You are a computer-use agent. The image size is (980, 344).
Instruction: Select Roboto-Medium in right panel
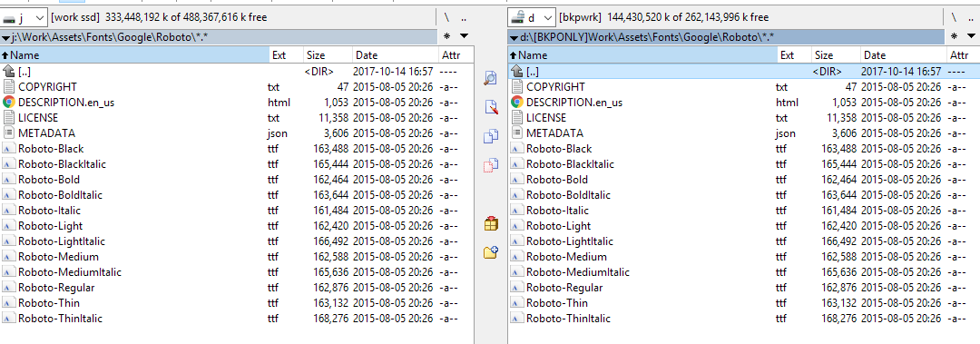click(566, 257)
